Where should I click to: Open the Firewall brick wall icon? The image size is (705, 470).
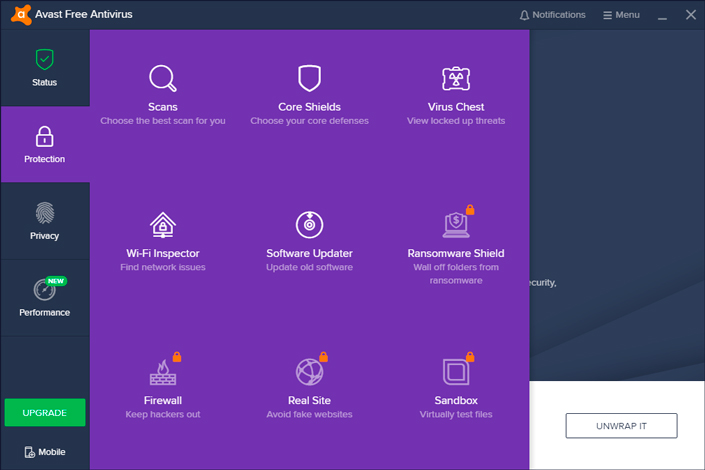162,373
